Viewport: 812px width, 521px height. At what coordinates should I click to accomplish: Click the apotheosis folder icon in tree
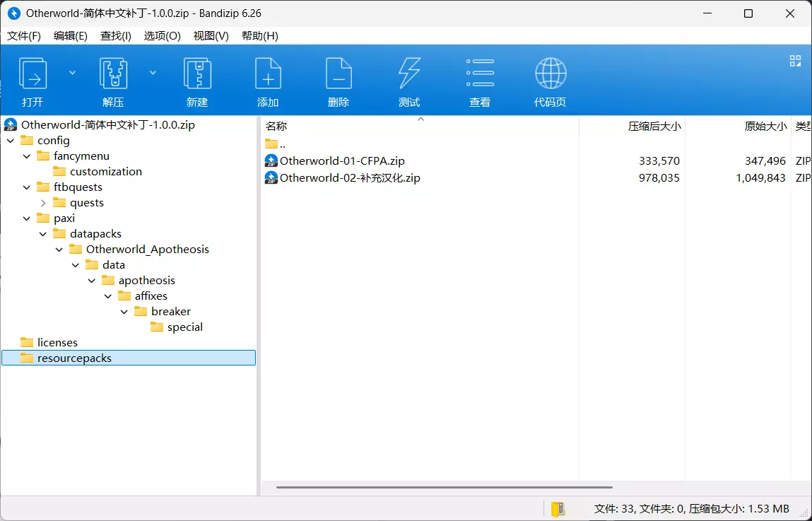coord(108,280)
